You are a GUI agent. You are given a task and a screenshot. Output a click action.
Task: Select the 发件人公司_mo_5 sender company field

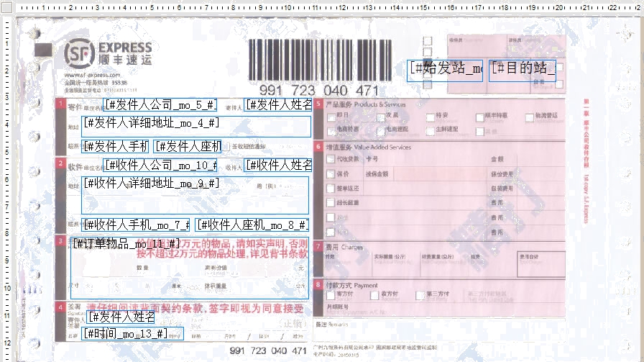[160, 105]
